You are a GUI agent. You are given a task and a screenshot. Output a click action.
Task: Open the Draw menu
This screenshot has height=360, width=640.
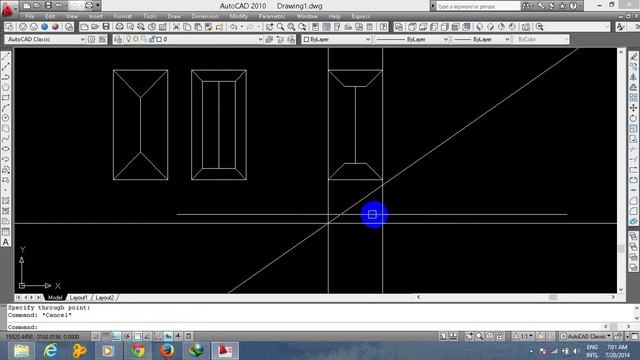pyautogui.click(x=174, y=16)
